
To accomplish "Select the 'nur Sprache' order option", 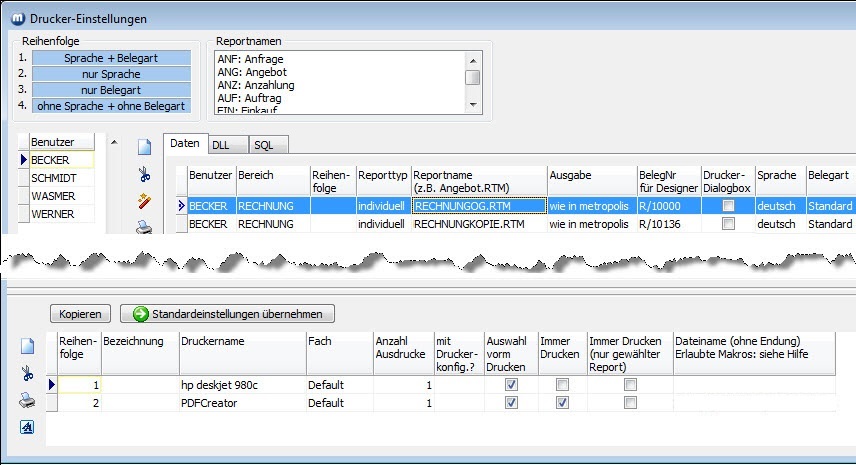I will tap(111, 74).
